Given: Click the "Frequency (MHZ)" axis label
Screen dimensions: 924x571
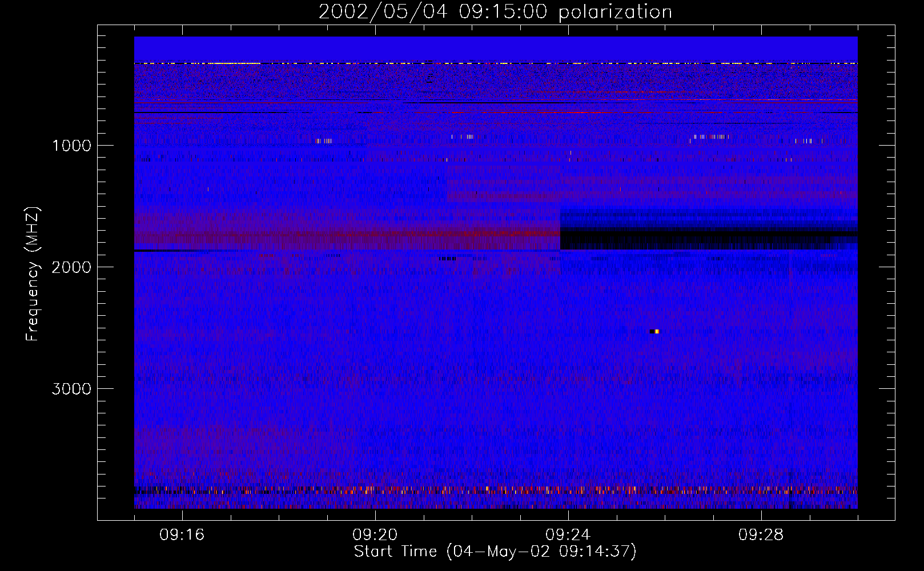Looking at the screenshot, I should click(x=33, y=274).
